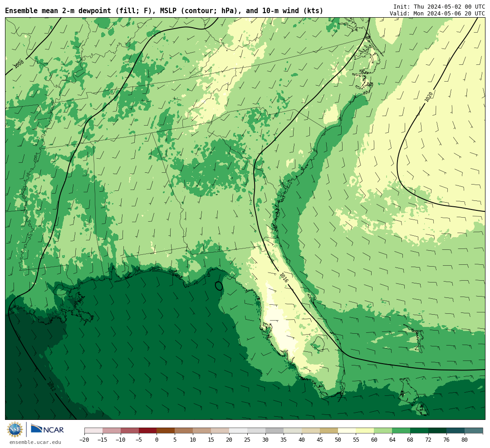The width and height of the screenshot is (490, 448).
Task: Click the -15 colorbar tick label
Action: pos(103,440)
